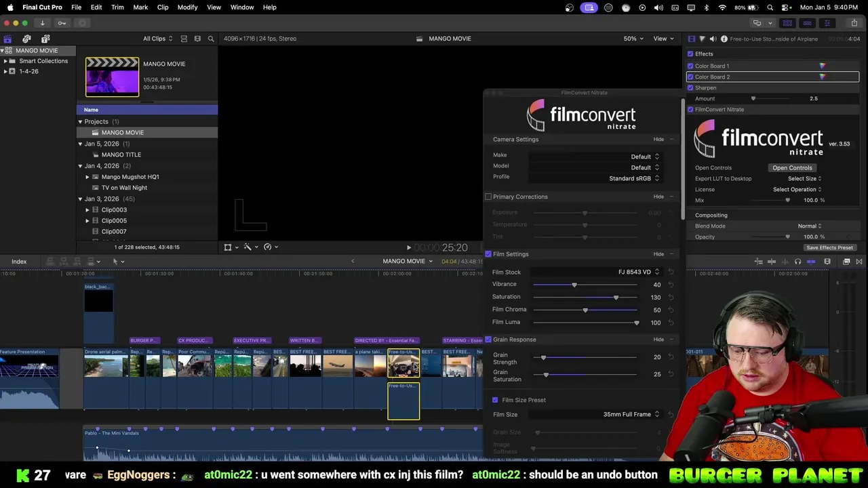Click the Share export icon
The height and width of the screenshot is (488, 868).
click(854, 23)
